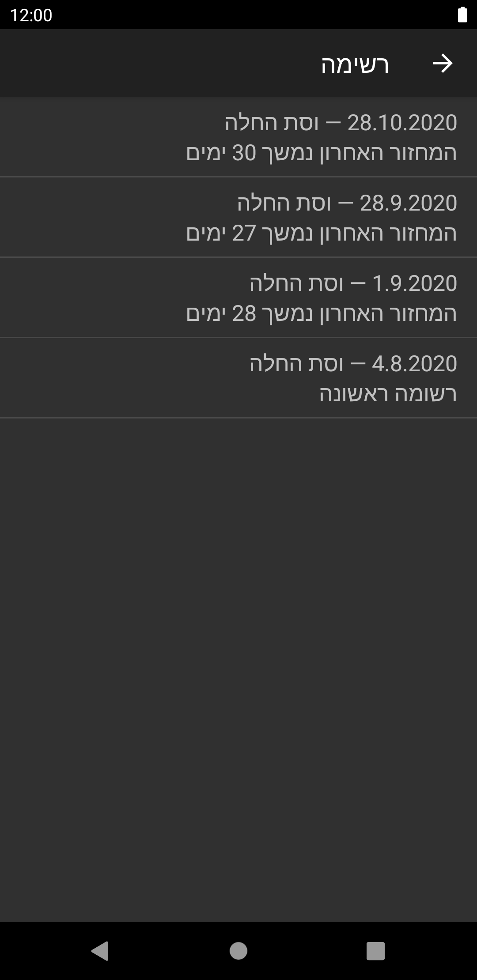Click וסת החלה label beside 4.8.2020
Image resolution: width=477 pixels, height=980 pixels.
[x=296, y=364]
